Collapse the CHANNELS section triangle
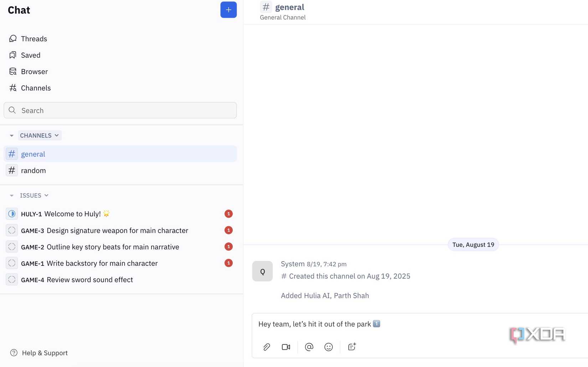Screen dimensions: 588x367 click(x=11, y=135)
